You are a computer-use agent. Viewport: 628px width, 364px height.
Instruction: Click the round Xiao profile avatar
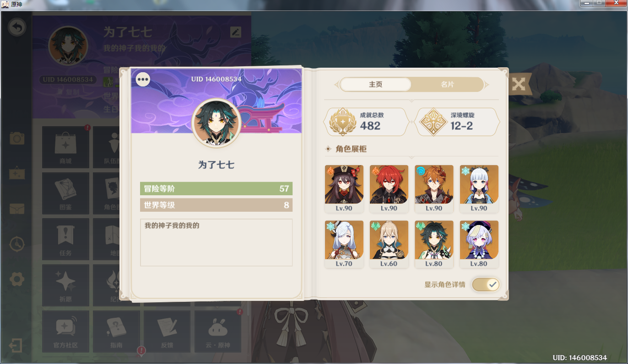tap(217, 123)
